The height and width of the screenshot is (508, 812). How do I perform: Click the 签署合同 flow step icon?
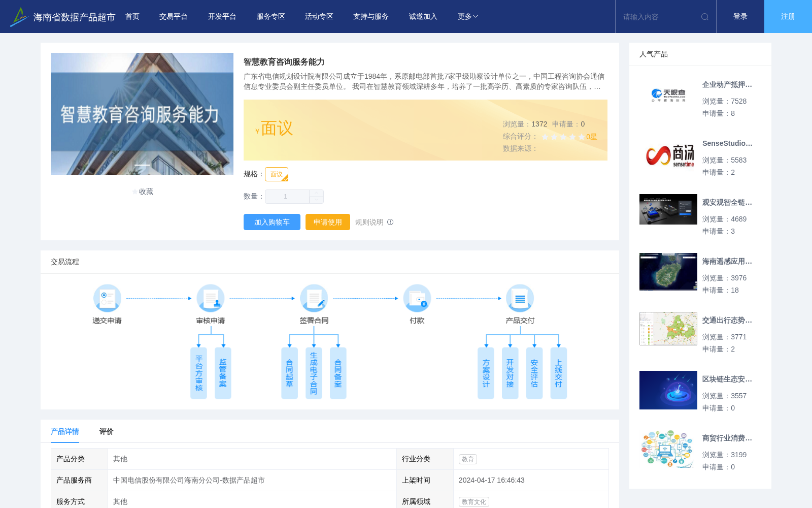click(314, 298)
